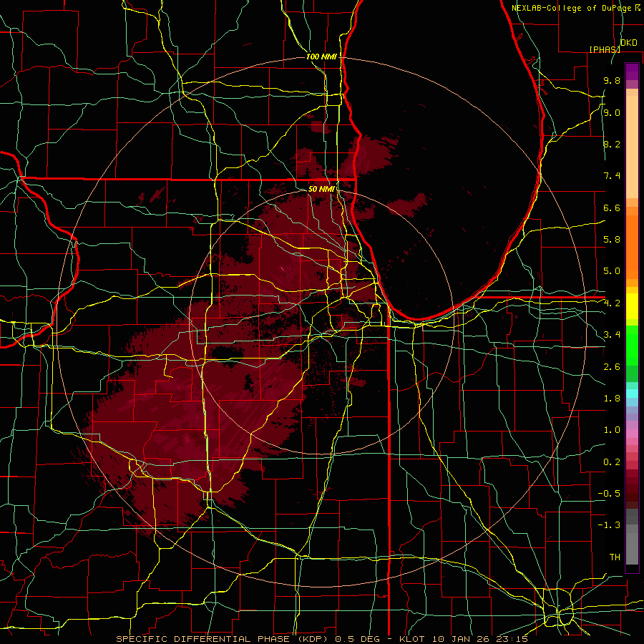This screenshot has width=644, height=644.
Task: Click the 9.8 value on the scale
Action: point(612,80)
